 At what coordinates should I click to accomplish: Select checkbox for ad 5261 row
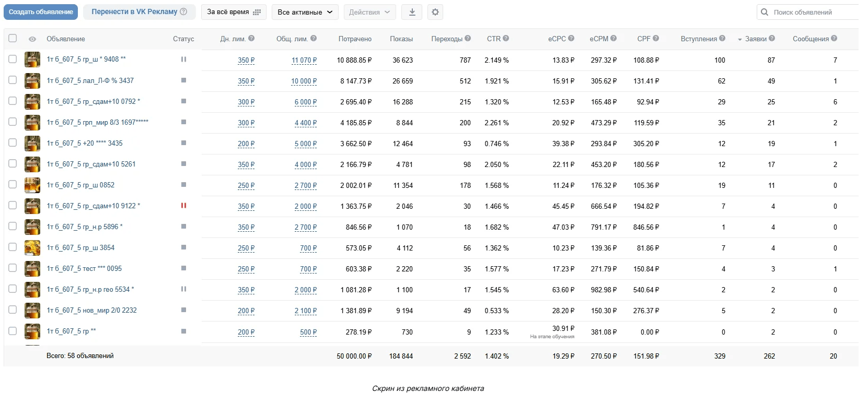coord(13,164)
